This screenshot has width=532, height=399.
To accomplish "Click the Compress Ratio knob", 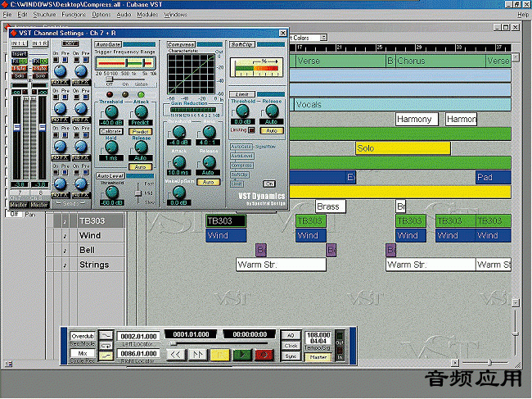I will pyautogui.click(x=209, y=132).
